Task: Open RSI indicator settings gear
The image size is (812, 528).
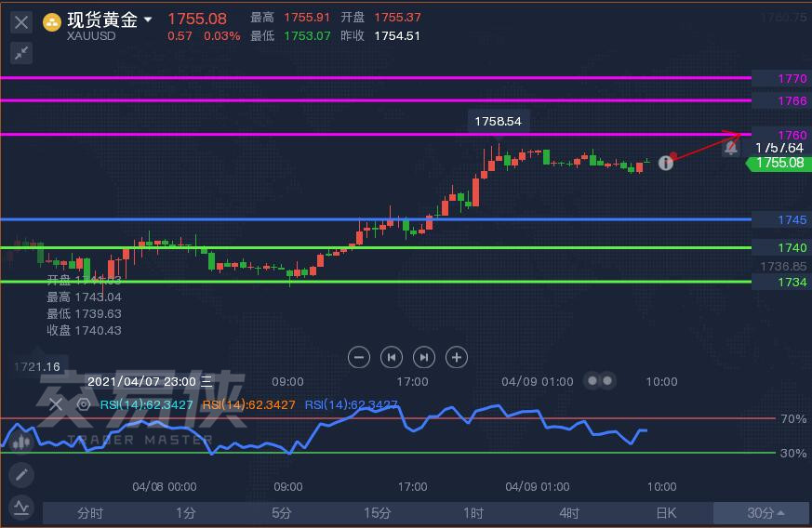Action: pos(83,404)
